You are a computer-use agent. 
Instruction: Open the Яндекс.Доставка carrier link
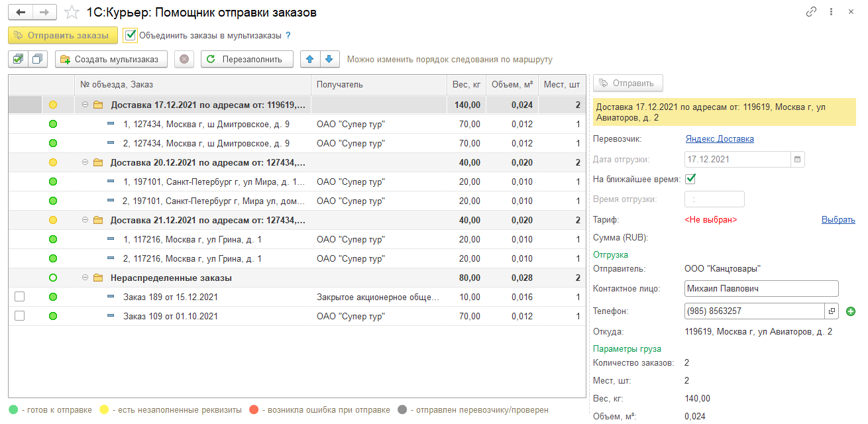pyautogui.click(x=719, y=139)
